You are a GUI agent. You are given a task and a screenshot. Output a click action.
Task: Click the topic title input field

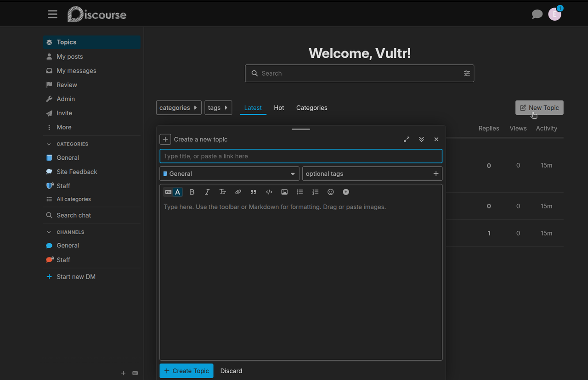pyautogui.click(x=301, y=156)
